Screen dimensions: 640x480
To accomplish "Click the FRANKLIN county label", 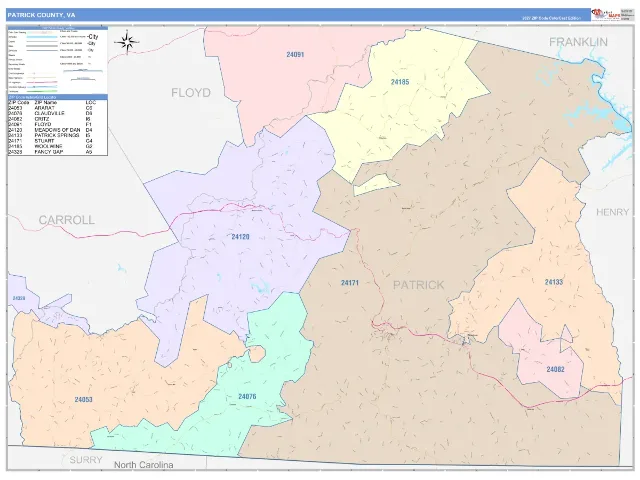I will [578, 42].
